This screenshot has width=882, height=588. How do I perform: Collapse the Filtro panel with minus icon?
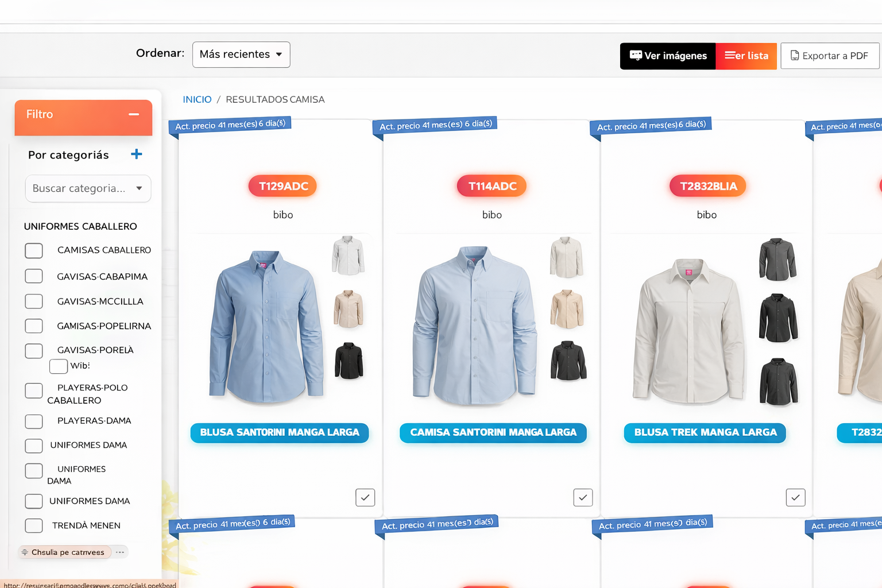point(134,114)
